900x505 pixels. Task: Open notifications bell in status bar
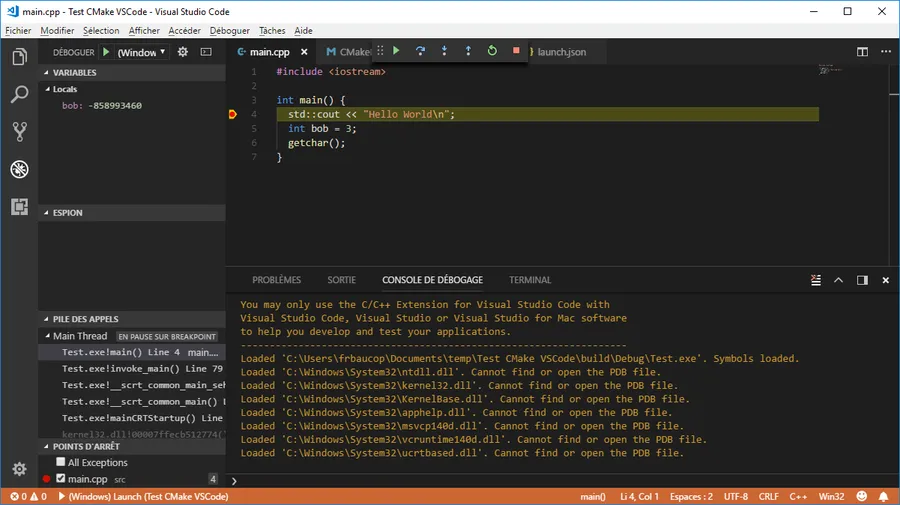(x=883, y=496)
